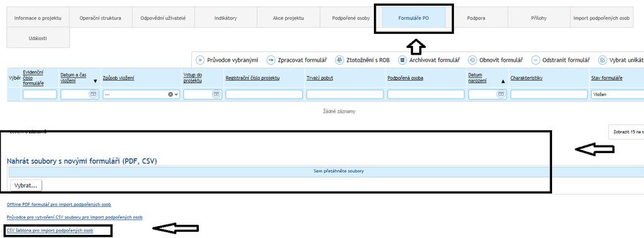Sort by Charakteristiky column header
Viewport: 644px width, 238px height.
coord(526,78)
